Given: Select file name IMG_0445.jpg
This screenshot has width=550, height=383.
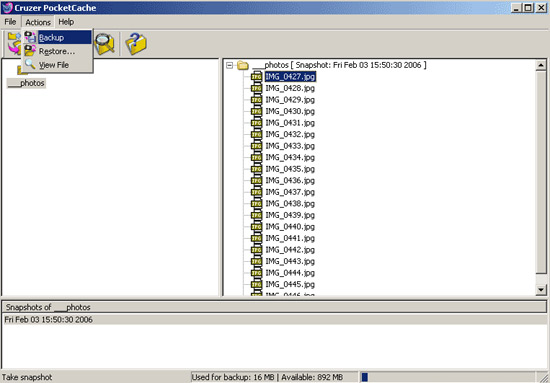Looking at the screenshot, I should click(290, 285).
